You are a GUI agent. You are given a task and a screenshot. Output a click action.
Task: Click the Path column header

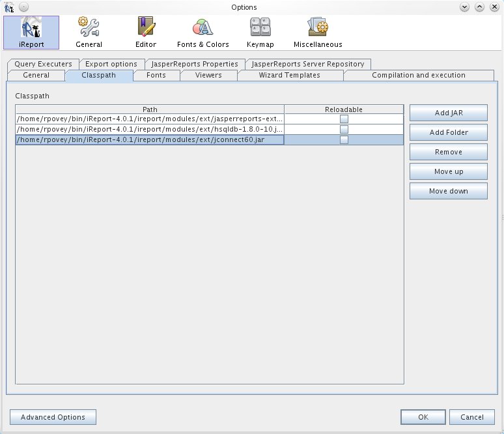pos(150,109)
